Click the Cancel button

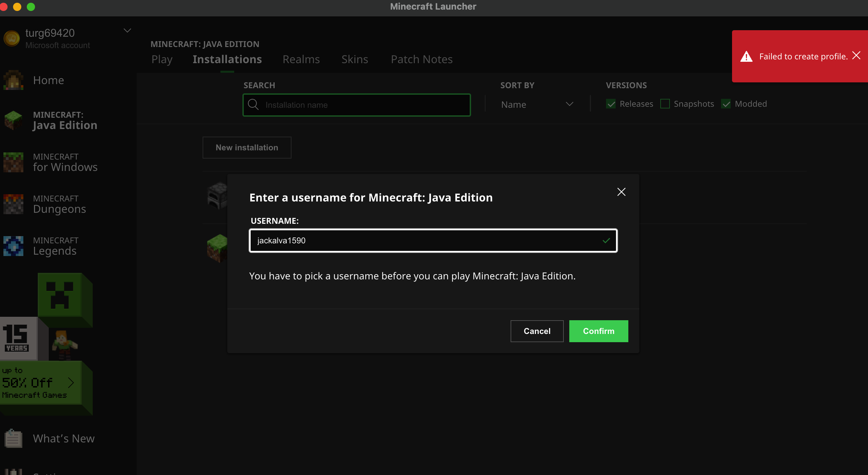click(537, 331)
